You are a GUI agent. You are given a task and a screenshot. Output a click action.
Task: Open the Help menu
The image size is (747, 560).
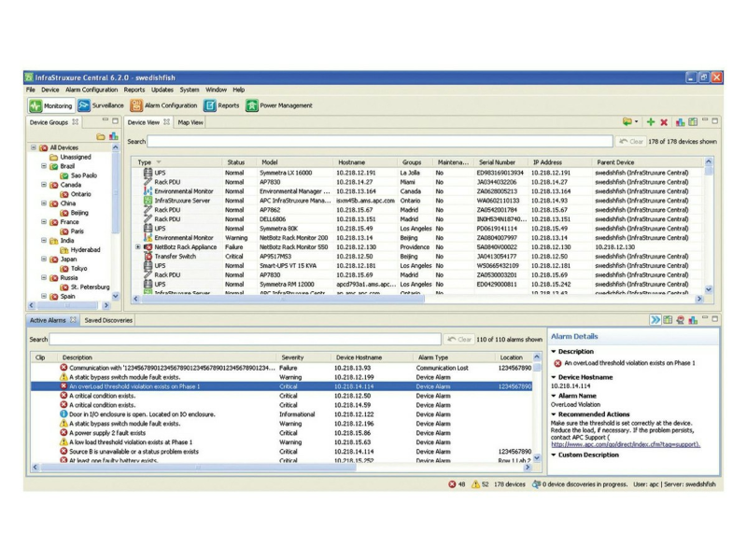tap(239, 90)
